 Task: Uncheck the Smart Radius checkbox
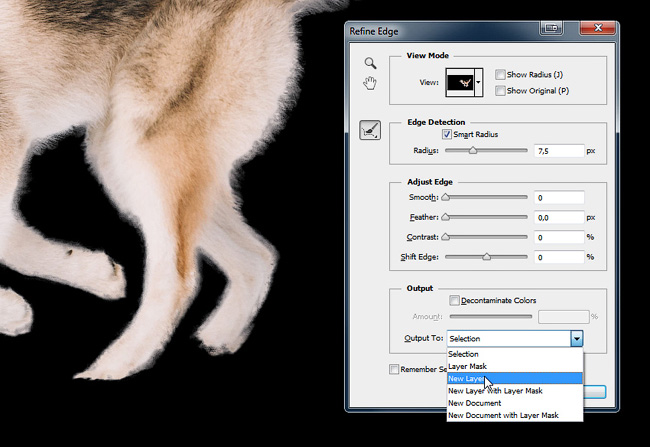(x=446, y=134)
